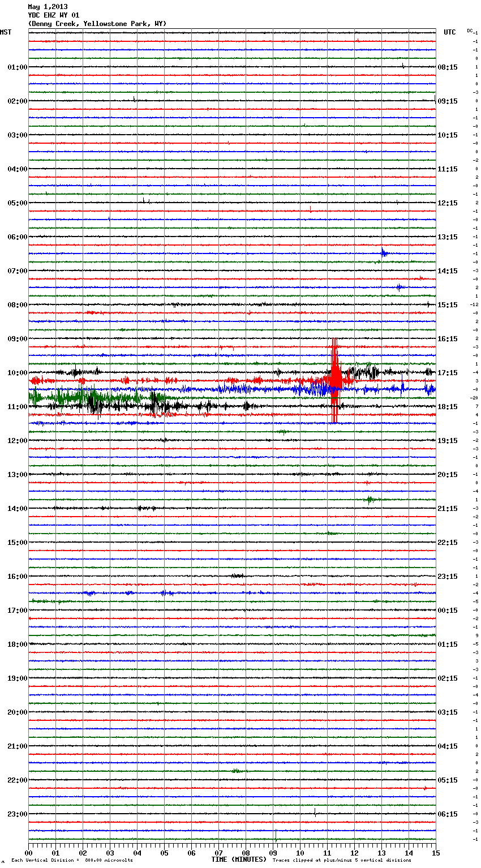The image size is (481, 868).
Task: Click the "Traces clipped at plus/minus 5 vertical divisions" note
Action: coord(342,861)
